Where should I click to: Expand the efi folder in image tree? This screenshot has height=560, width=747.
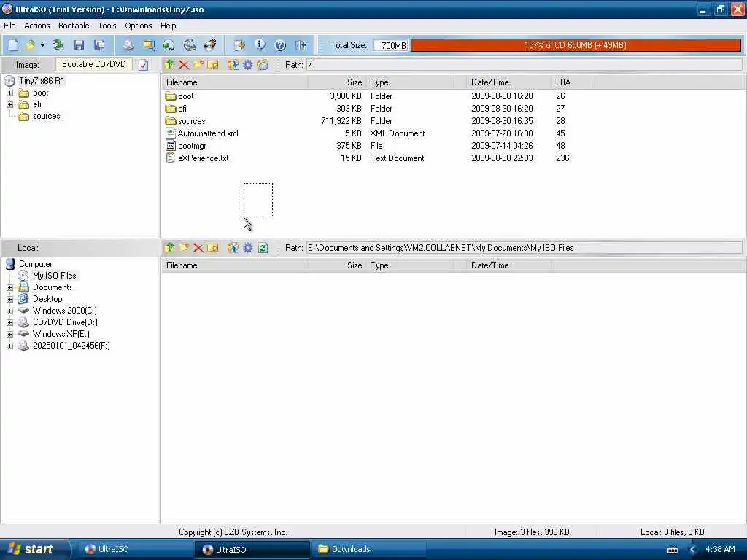pyautogui.click(x=10, y=104)
